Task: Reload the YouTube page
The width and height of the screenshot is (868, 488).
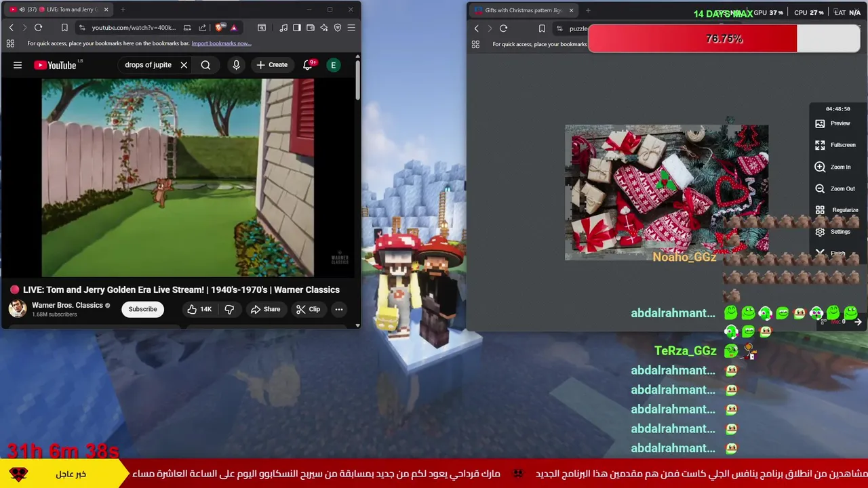Action: pyautogui.click(x=38, y=28)
